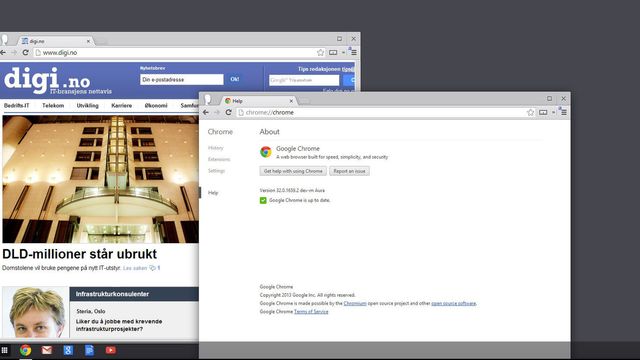Follow the Chromium link

pyautogui.click(x=355, y=303)
